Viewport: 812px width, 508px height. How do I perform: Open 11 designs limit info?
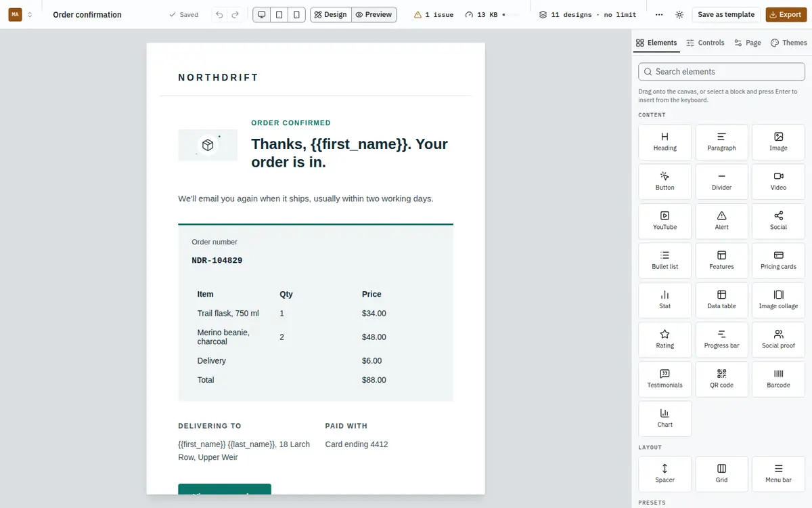[x=587, y=14]
